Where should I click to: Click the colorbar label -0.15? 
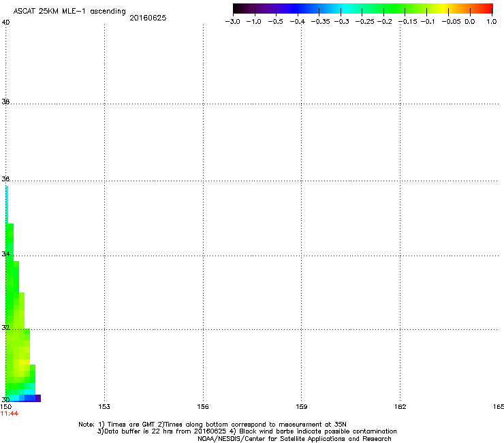pos(407,22)
